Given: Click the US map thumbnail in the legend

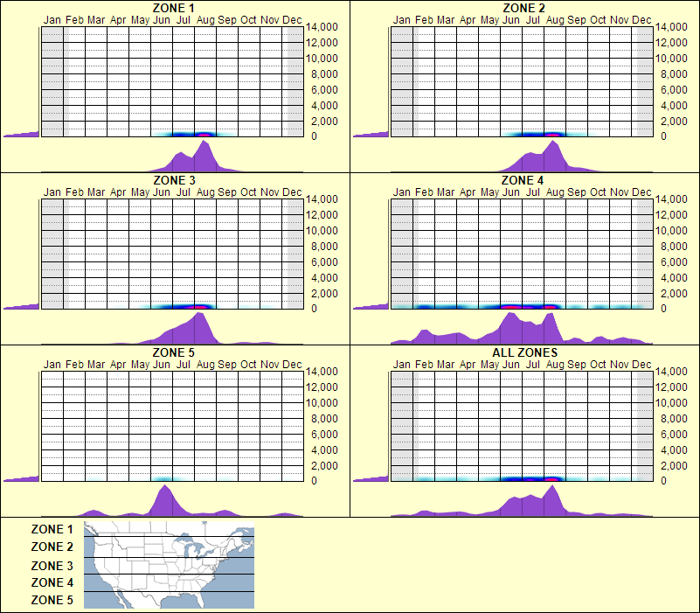Looking at the screenshot, I should point(168,565).
